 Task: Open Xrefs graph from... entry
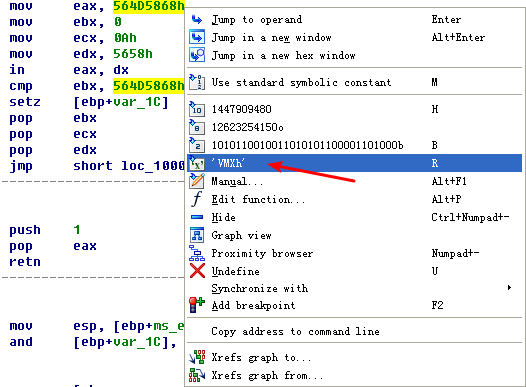(355, 375)
